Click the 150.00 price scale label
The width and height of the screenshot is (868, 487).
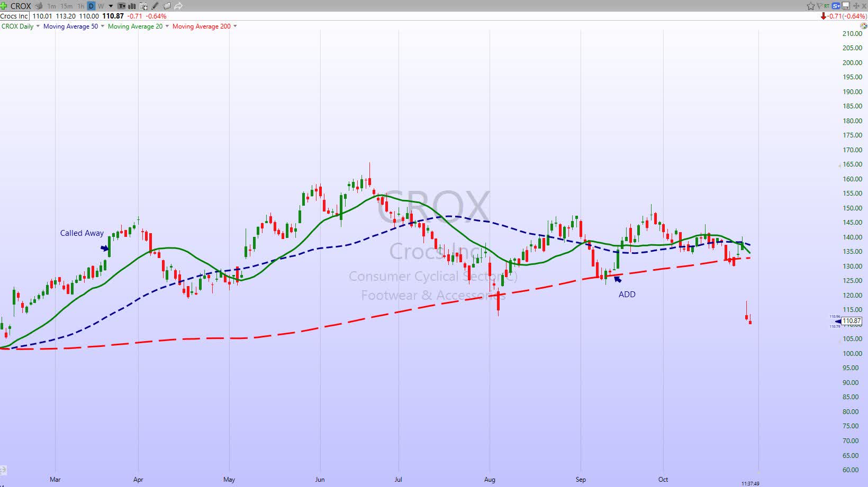852,208
